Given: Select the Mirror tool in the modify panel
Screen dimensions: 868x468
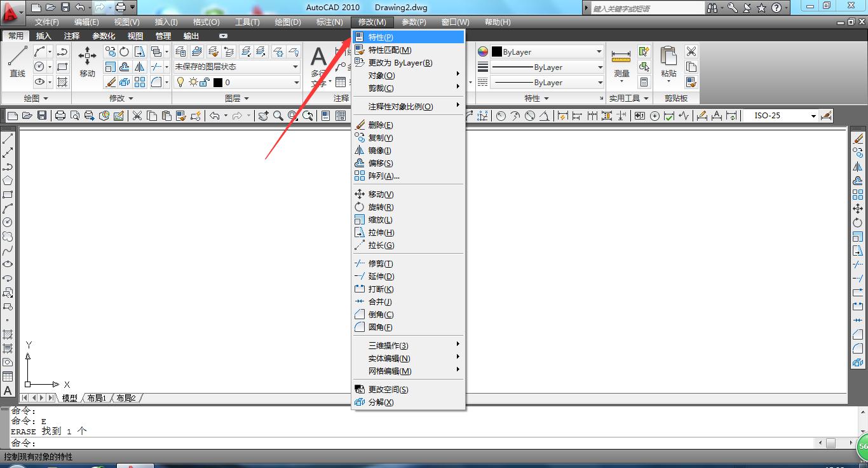Looking at the screenshot, I should [x=140, y=67].
